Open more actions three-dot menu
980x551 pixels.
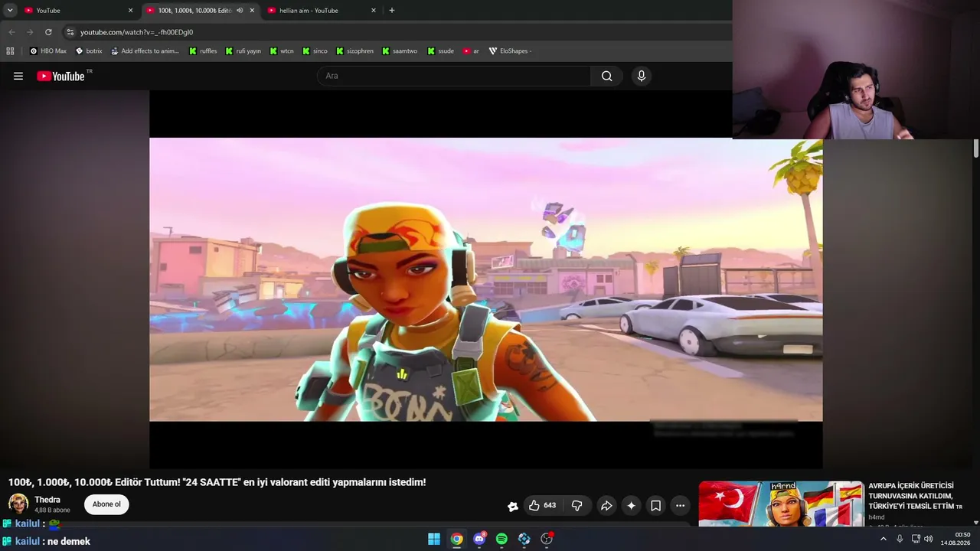click(x=680, y=505)
